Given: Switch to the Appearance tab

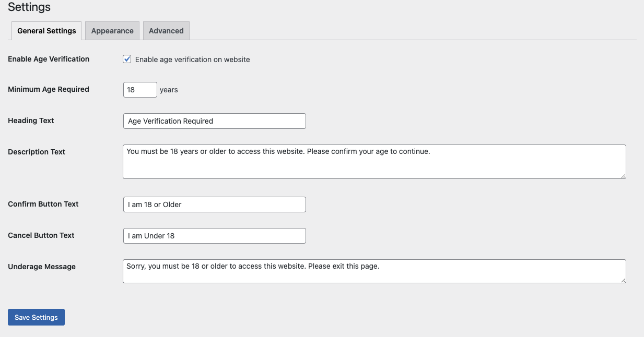Looking at the screenshot, I should [112, 31].
